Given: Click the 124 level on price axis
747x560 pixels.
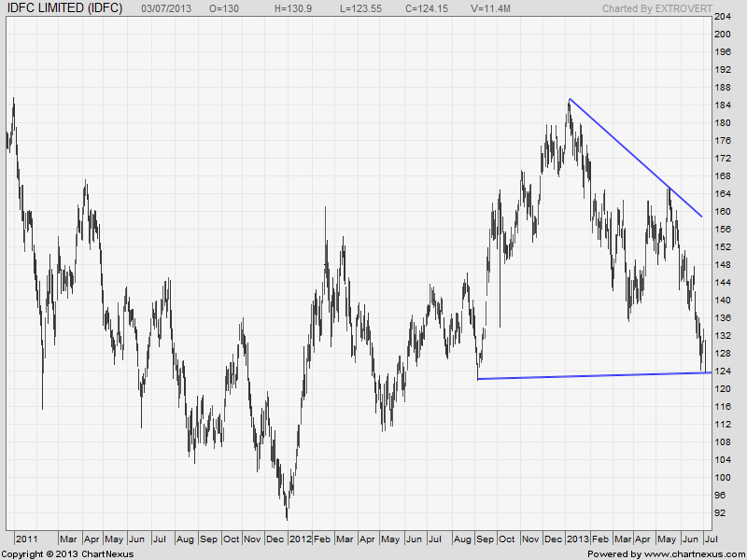Looking at the screenshot, I should (722, 371).
